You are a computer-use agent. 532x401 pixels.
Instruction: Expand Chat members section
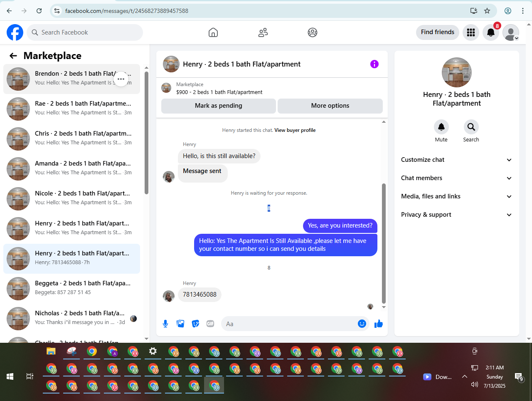[x=456, y=178]
